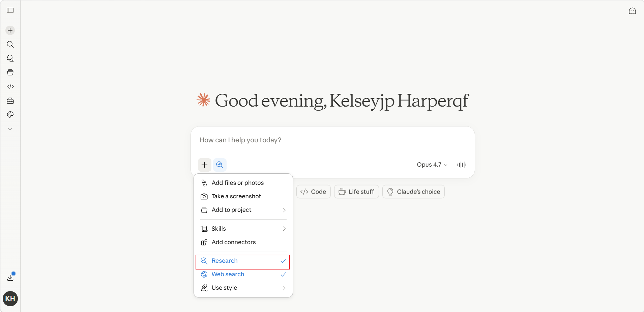Expand the Skills submenu
The width and height of the screenshot is (644, 312).
click(x=243, y=229)
